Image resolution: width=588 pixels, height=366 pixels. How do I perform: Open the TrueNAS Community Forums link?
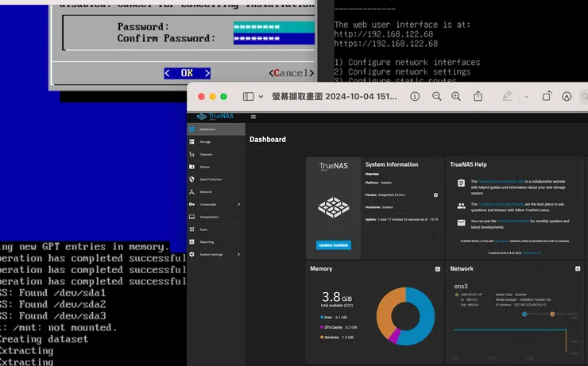[501, 204]
